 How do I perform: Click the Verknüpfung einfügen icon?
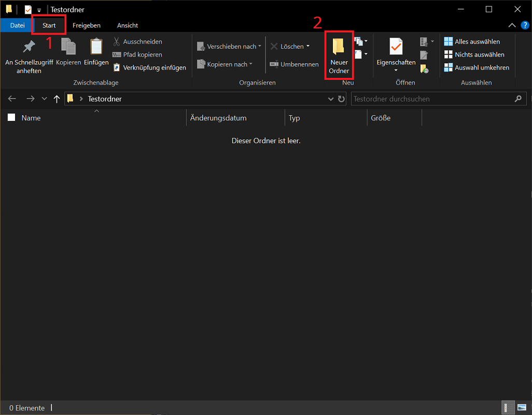pos(116,67)
